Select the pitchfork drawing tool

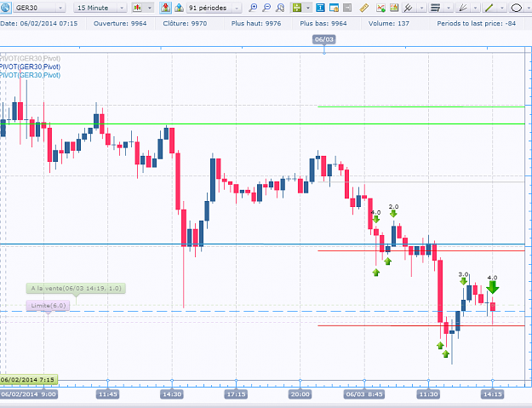pyautogui.click(x=409, y=8)
